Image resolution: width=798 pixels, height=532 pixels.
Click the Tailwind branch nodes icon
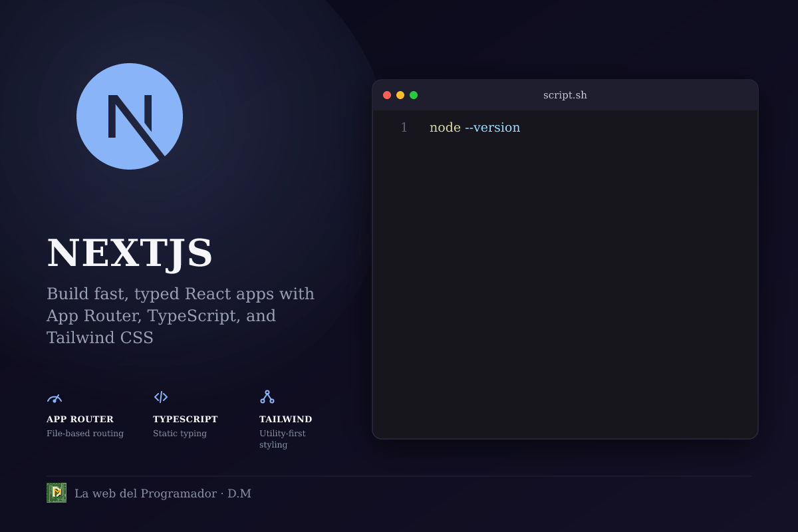tap(267, 397)
